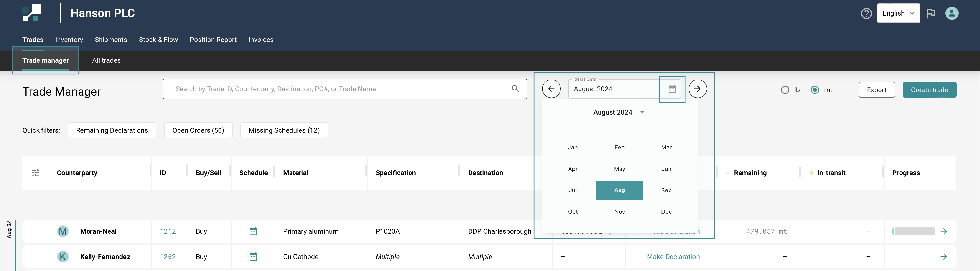The height and width of the screenshot is (271, 980).
Task: Click the column settings filter icon
Action: pos(36,173)
